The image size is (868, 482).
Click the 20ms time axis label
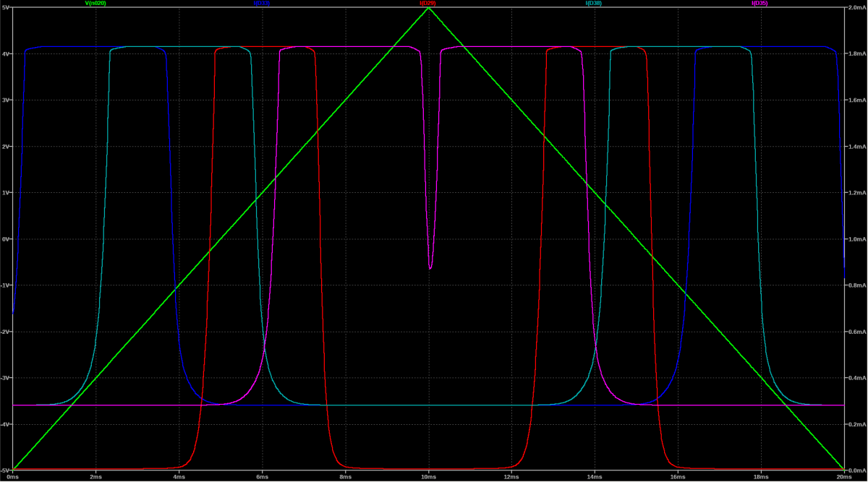[843, 477]
